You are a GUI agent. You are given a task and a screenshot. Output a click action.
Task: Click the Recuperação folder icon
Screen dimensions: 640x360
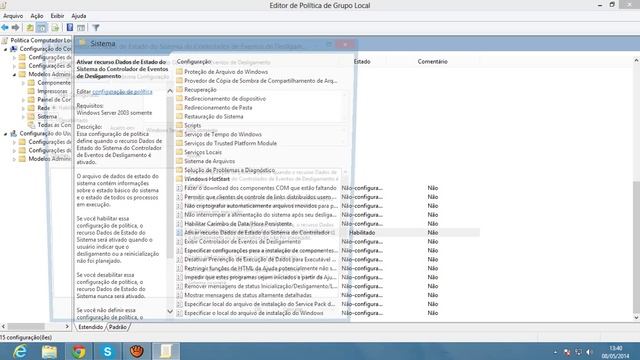(x=179, y=89)
